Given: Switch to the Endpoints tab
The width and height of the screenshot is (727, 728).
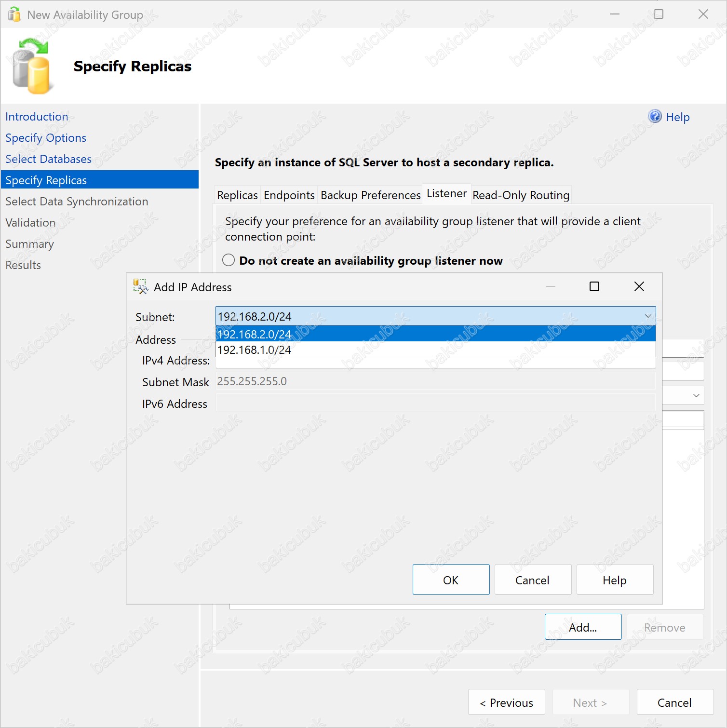Looking at the screenshot, I should click(289, 195).
